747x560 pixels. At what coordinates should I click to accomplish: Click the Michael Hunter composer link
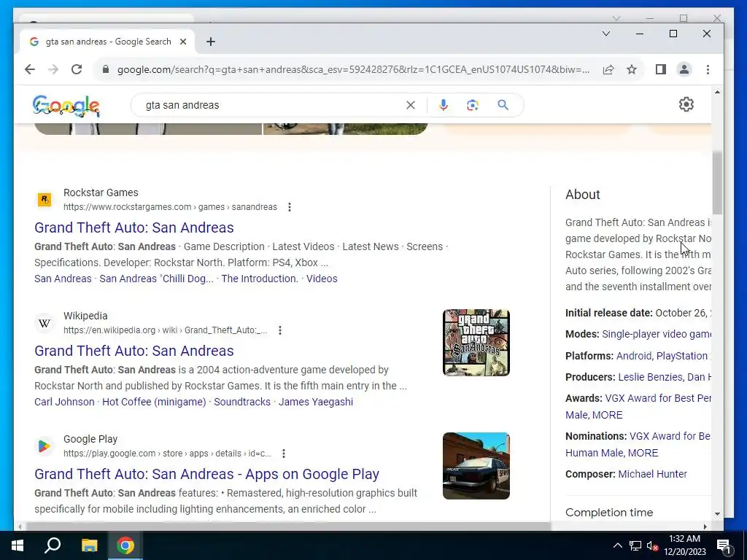(x=652, y=474)
